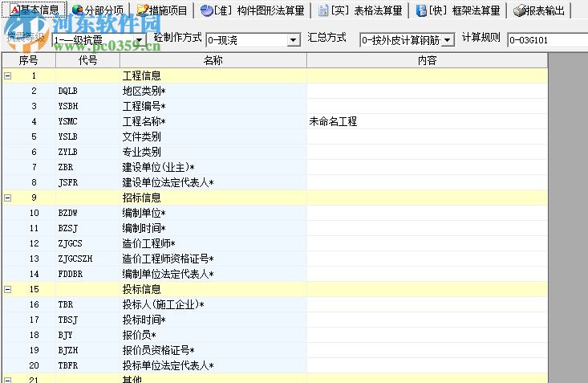The width and height of the screenshot is (588, 383).
Task: Click the building icon on 框架法算量 tab
Action: 421,10
